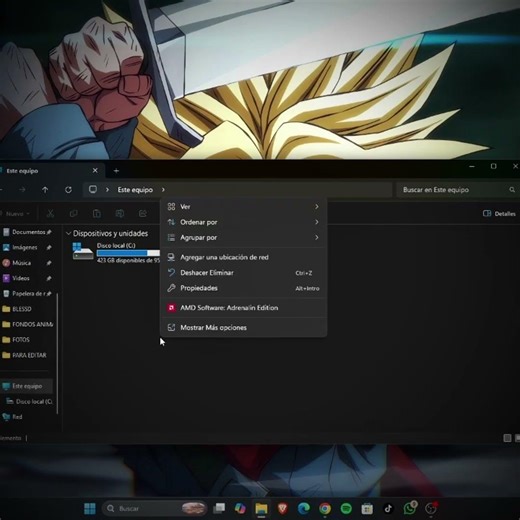Open Papelera de reciclaje in the sidebar
The height and width of the screenshot is (520, 520).
[27, 293]
